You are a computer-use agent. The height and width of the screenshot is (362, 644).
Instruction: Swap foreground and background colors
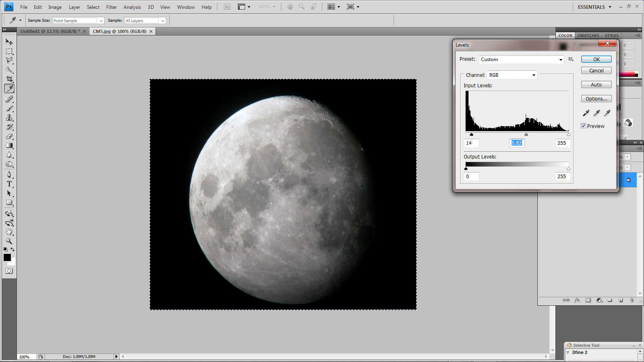coord(13,249)
